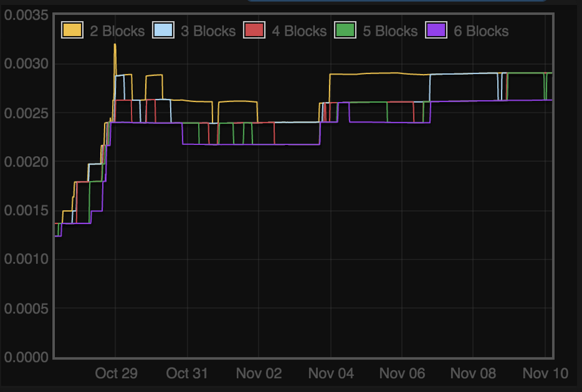Click the Nov 06 x-axis label
Image resolution: width=582 pixels, height=392 pixels.
(402, 373)
